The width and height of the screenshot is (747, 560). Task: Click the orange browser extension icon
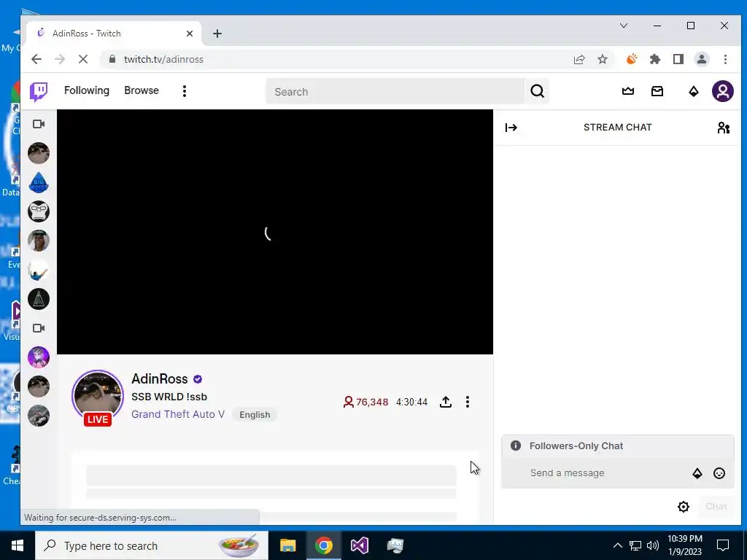coord(632,59)
